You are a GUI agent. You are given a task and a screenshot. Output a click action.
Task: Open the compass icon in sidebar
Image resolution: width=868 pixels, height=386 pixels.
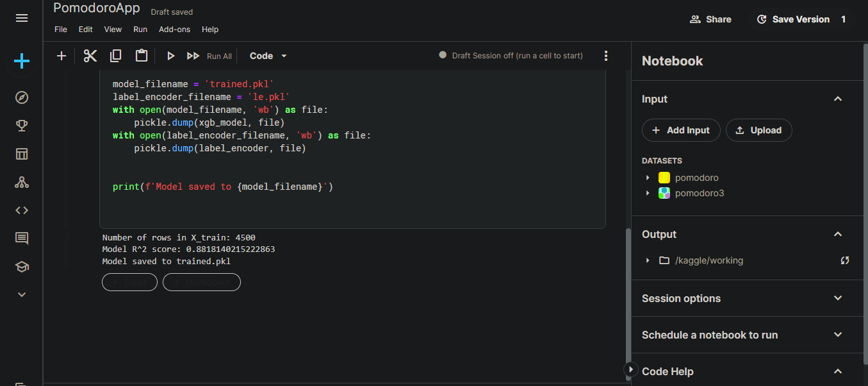click(x=22, y=97)
